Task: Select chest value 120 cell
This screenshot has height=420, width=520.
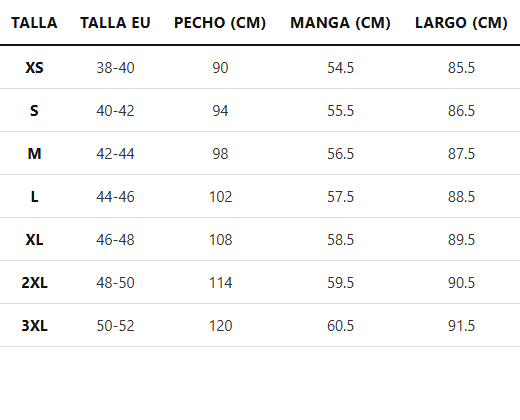Action: [x=220, y=326]
